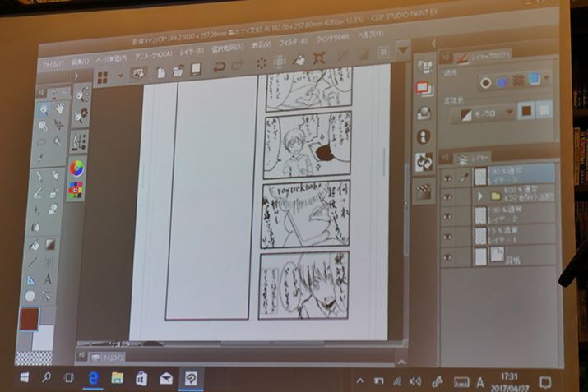This screenshot has width=588, height=392.
Task: Open the Color Wheel palette
Action: [x=76, y=168]
